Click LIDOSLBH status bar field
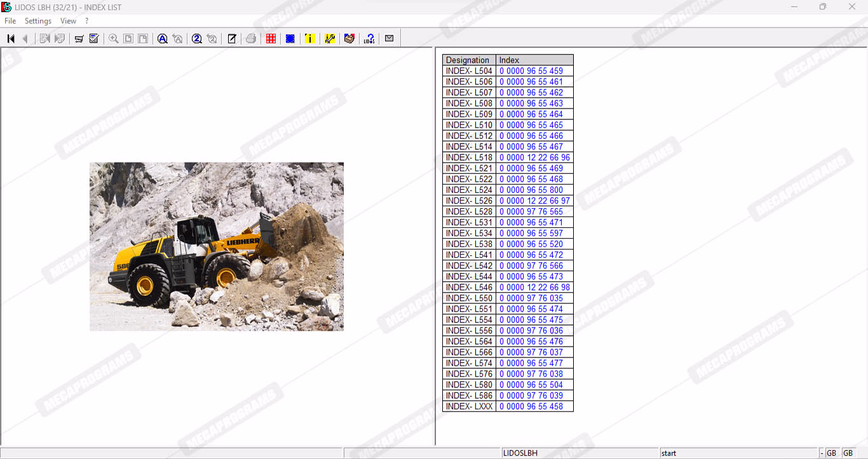 click(580, 453)
